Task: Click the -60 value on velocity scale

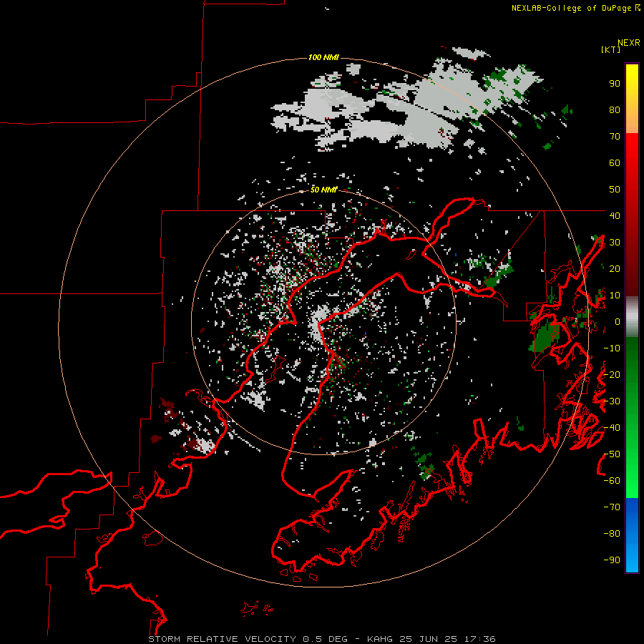Action: 612,481
